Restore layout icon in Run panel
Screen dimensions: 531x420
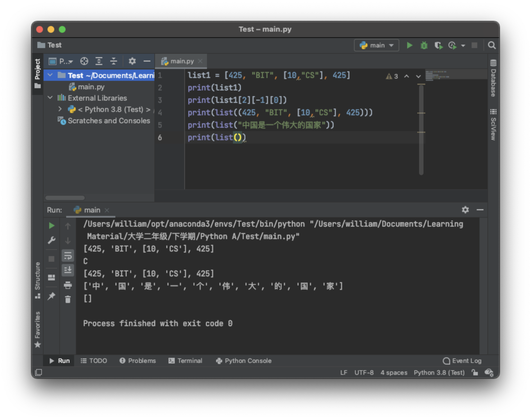coord(51,277)
